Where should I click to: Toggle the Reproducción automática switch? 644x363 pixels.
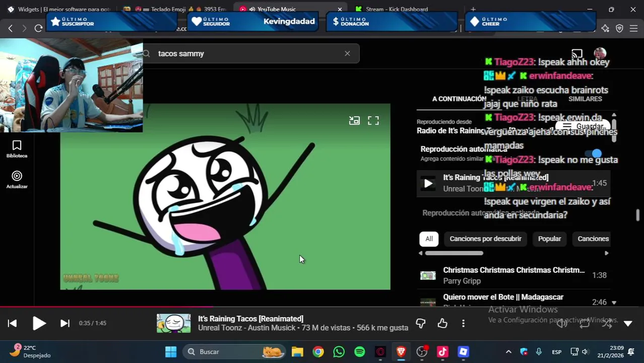[x=593, y=153]
